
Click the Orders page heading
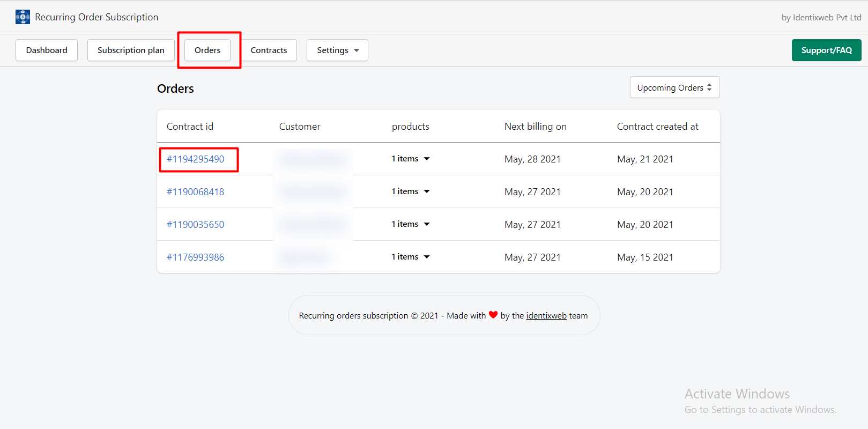click(x=175, y=88)
